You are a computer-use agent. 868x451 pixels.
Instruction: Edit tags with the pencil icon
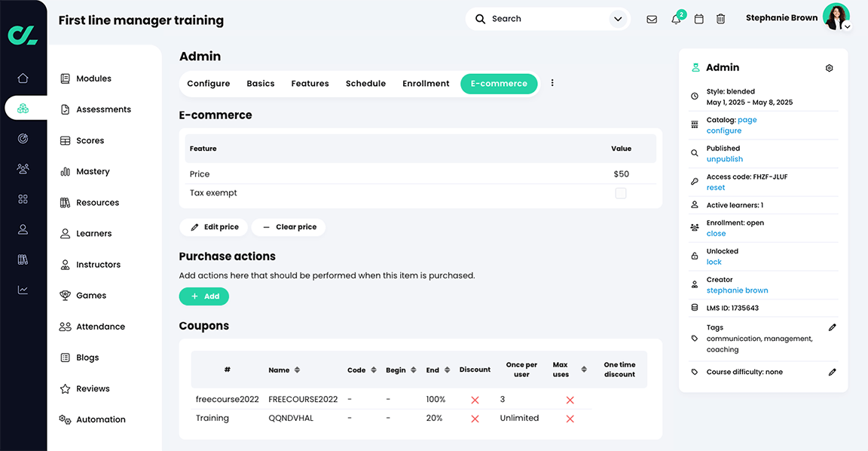(x=833, y=327)
